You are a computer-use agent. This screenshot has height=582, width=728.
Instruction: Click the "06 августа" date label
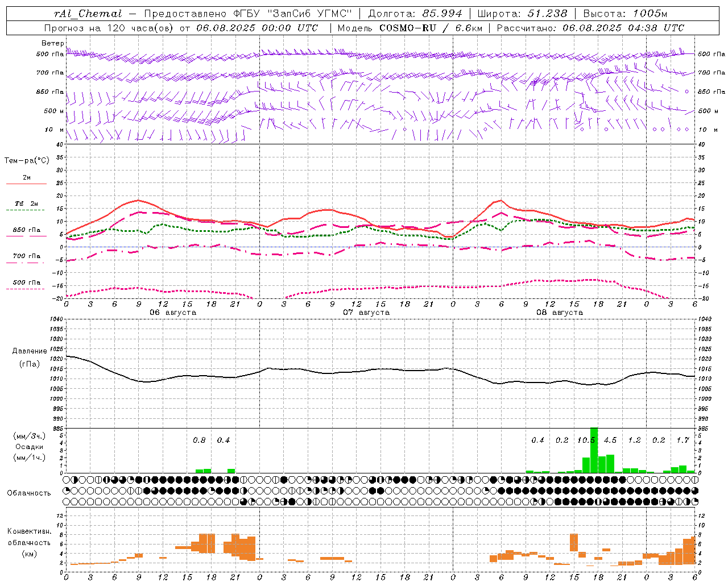(173, 313)
